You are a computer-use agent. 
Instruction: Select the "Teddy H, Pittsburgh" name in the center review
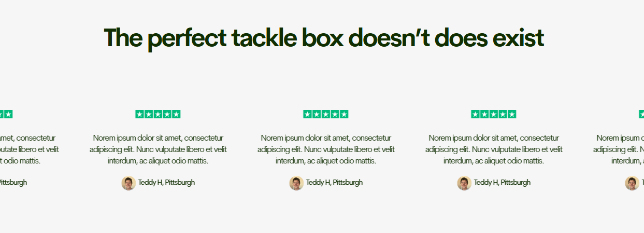point(334,183)
